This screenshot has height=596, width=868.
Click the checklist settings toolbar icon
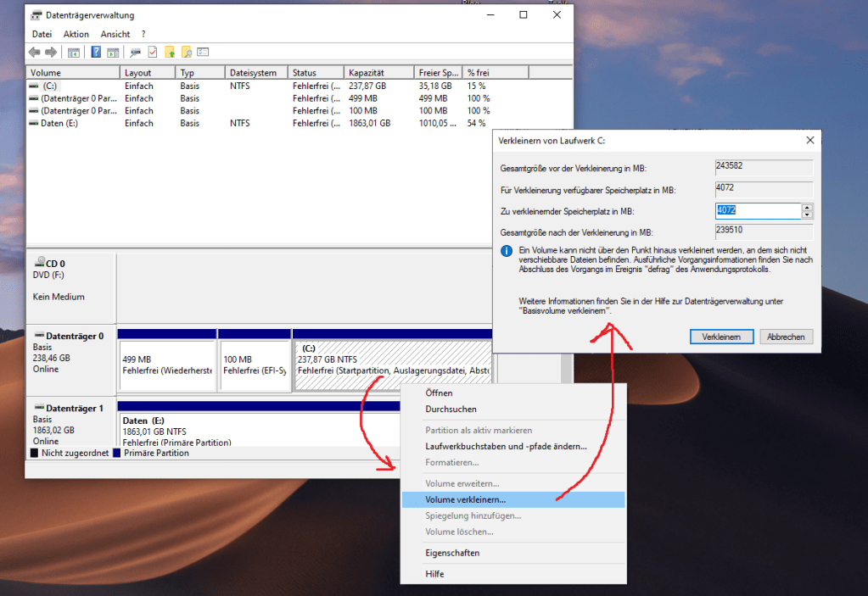coord(203,53)
